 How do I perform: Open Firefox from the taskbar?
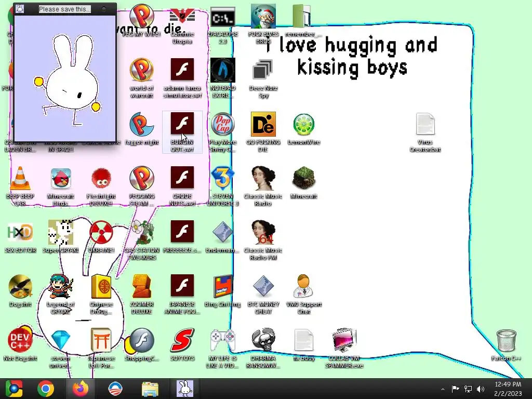81,389
